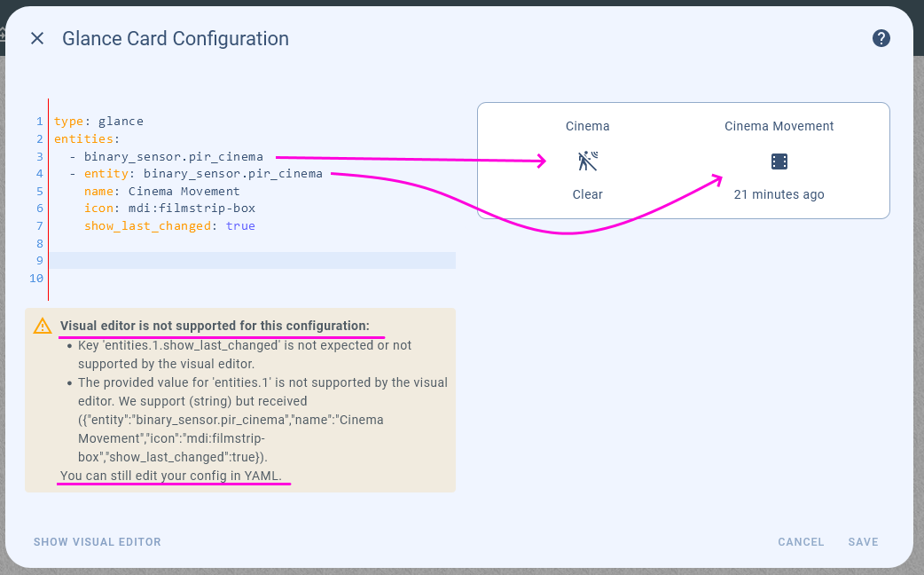Switch to Show Visual Editor
The width and height of the screenshot is (924, 575).
pyautogui.click(x=98, y=541)
